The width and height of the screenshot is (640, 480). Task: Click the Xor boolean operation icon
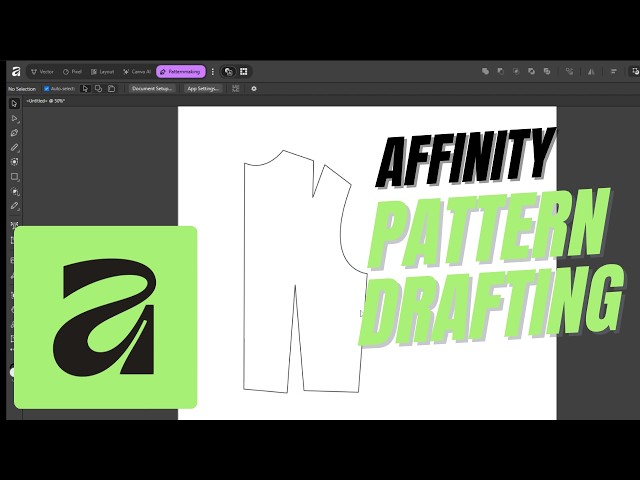(x=531, y=71)
